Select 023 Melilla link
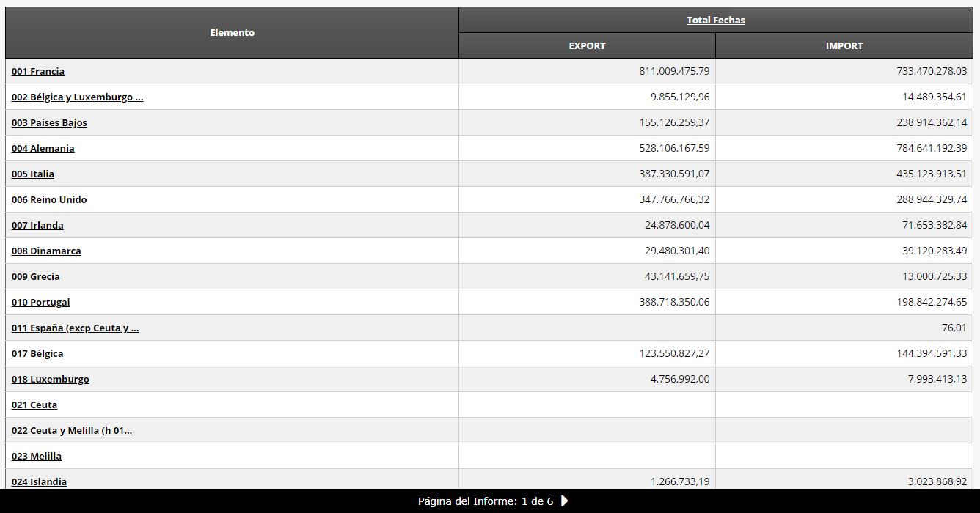Image resolution: width=980 pixels, height=513 pixels. click(37, 457)
